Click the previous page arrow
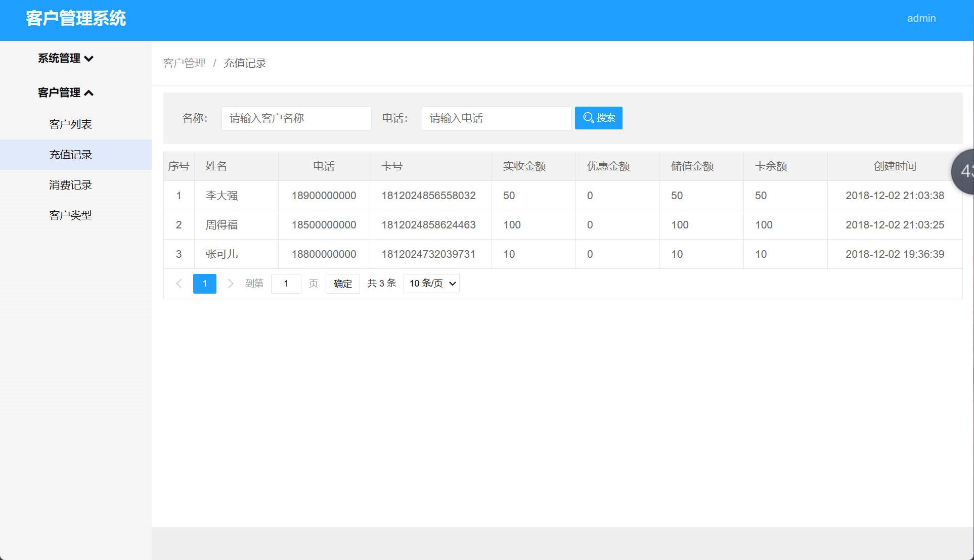The image size is (974, 560). pyautogui.click(x=179, y=284)
